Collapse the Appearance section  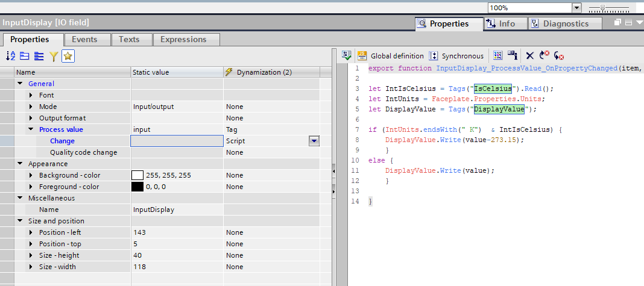coord(21,164)
